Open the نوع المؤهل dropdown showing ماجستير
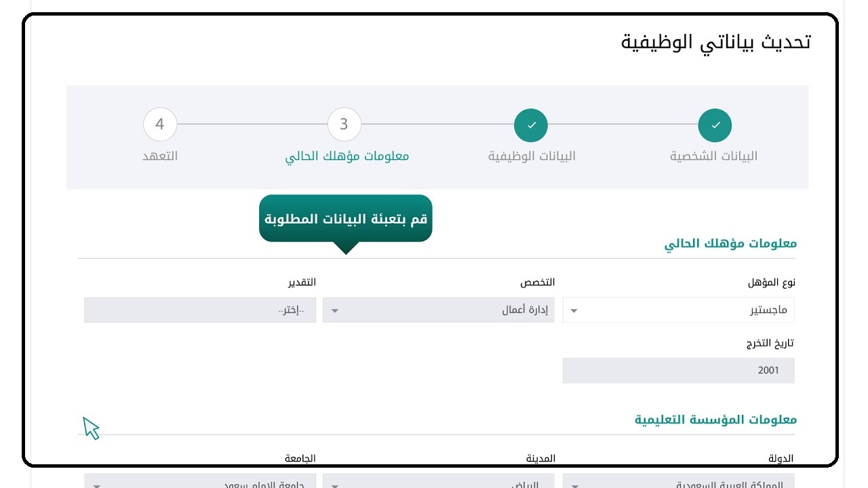This screenshot has width=868, height=488. pyautogui.click(x=678, y=310)
